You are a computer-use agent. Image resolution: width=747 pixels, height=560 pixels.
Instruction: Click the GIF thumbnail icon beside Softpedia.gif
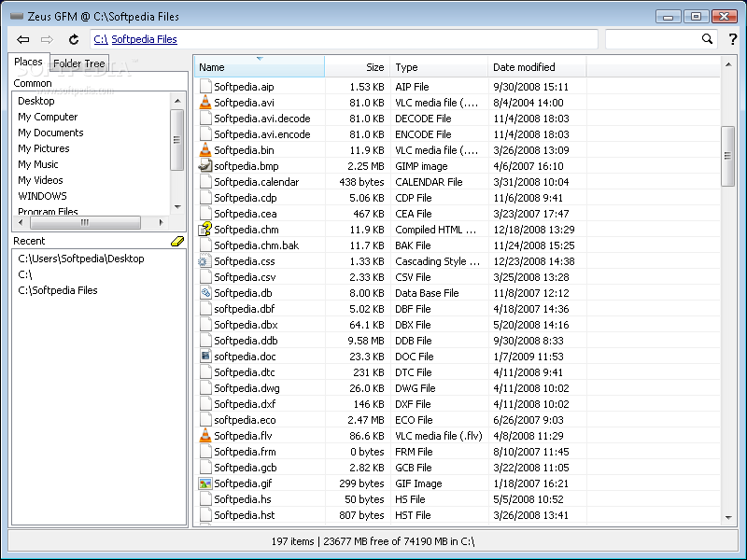coord(206,483)
